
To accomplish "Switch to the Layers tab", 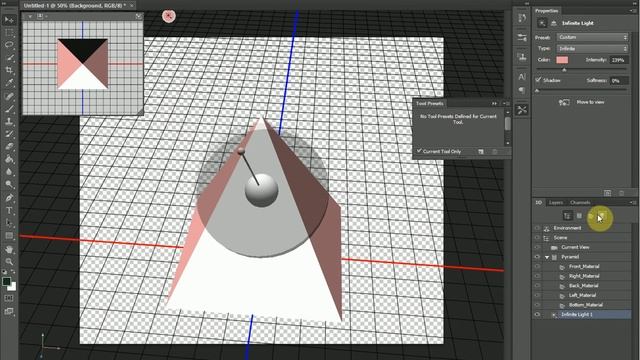I will pos(556,202).
